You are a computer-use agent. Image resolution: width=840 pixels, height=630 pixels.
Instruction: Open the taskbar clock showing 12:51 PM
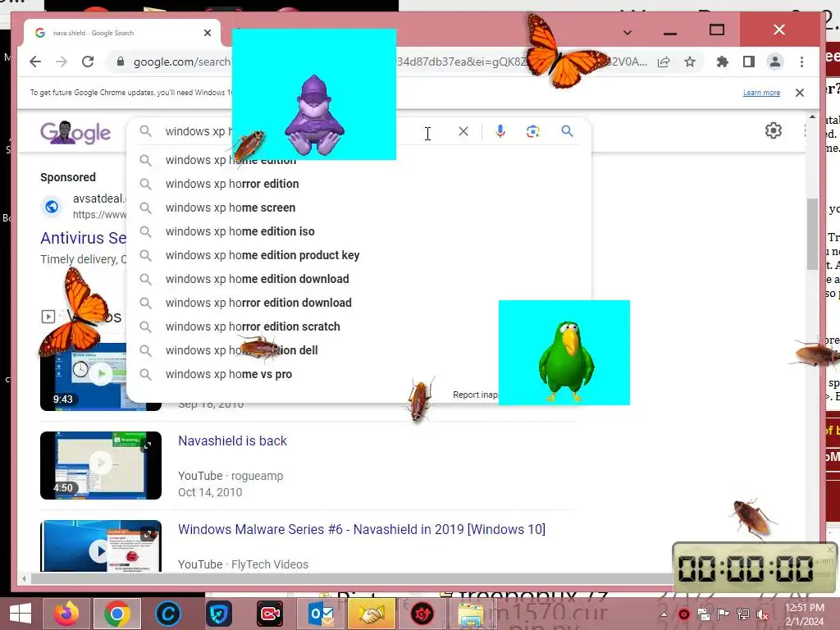coord(804,614)
